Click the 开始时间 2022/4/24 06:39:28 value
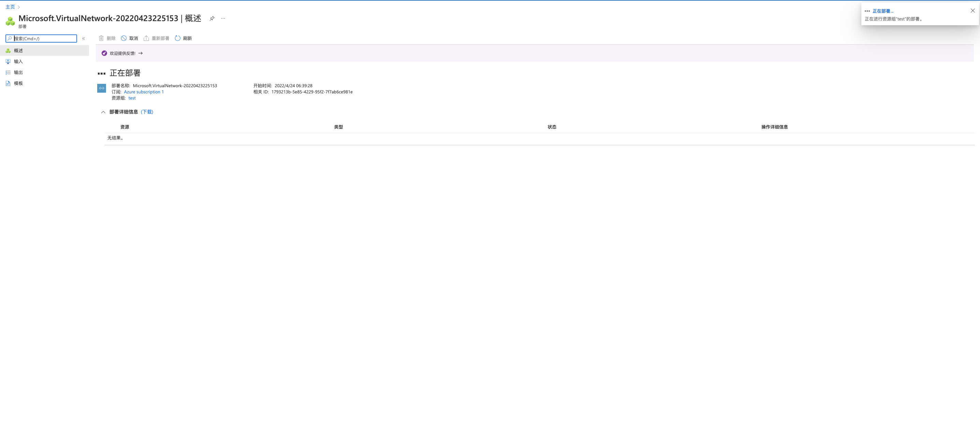 [x=293, y=86]
